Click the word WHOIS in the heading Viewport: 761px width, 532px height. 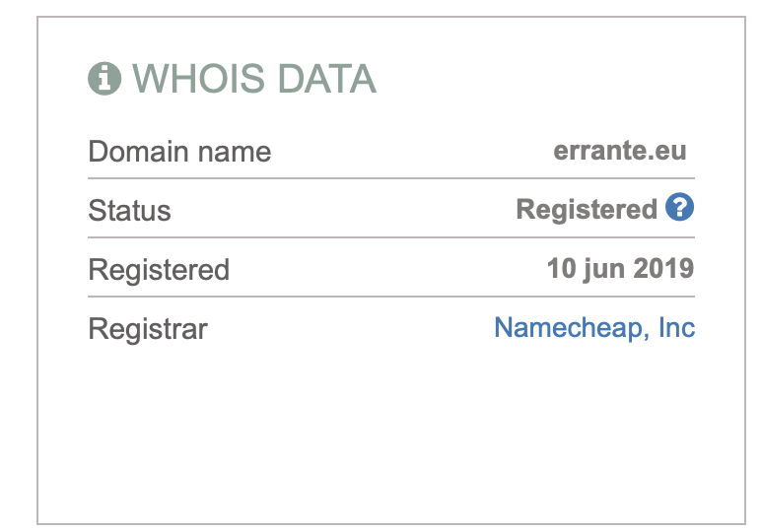199,79
